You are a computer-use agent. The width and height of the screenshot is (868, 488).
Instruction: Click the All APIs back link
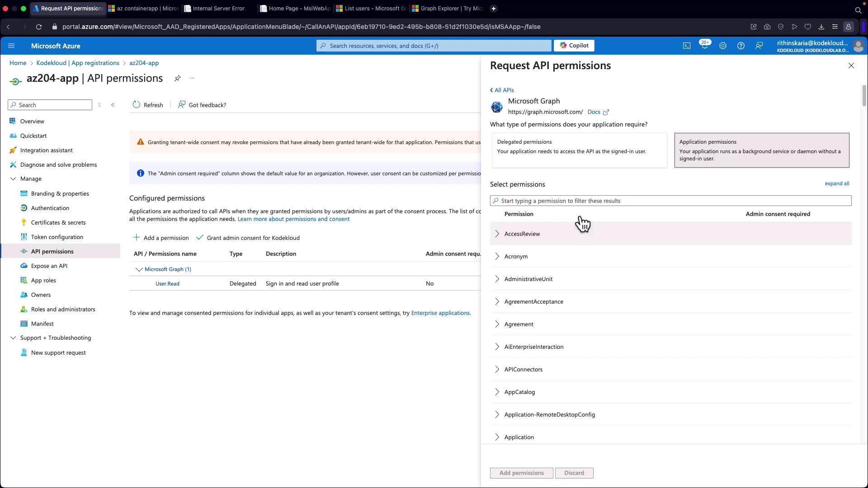click(x=502, y=90)
